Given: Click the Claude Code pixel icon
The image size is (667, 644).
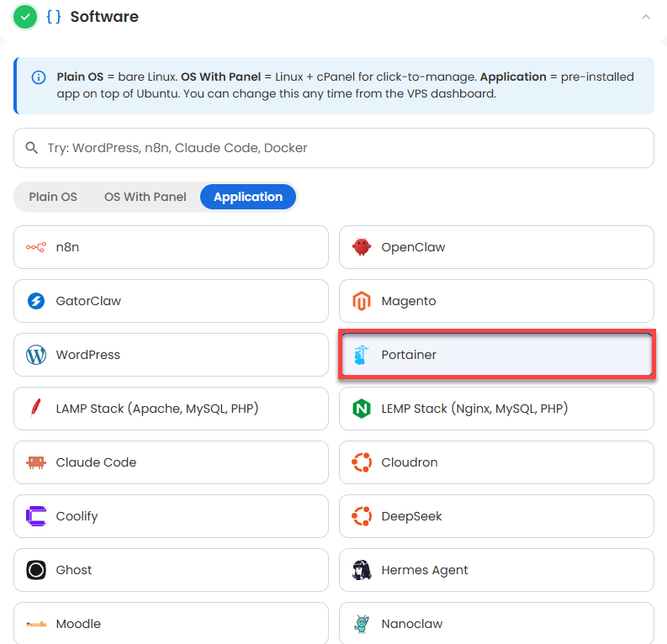Looking at the screenshot, I should tap(36, 462).
